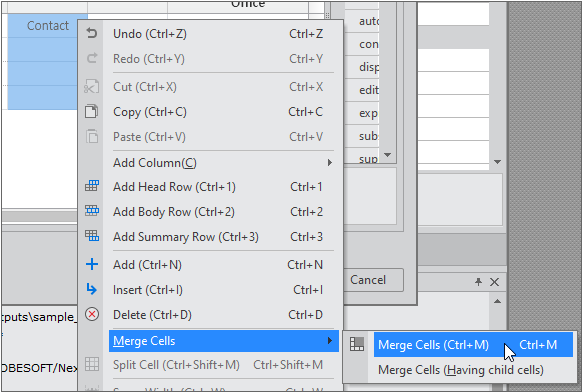582x392 pixels.
Task: Click the blue Insert arrow icon
Action: point(92,289)
